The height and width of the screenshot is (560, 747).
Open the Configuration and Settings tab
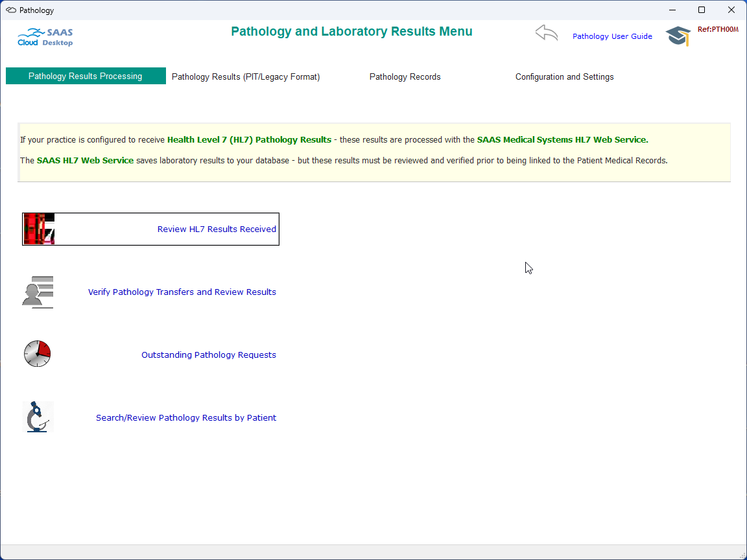565,76
